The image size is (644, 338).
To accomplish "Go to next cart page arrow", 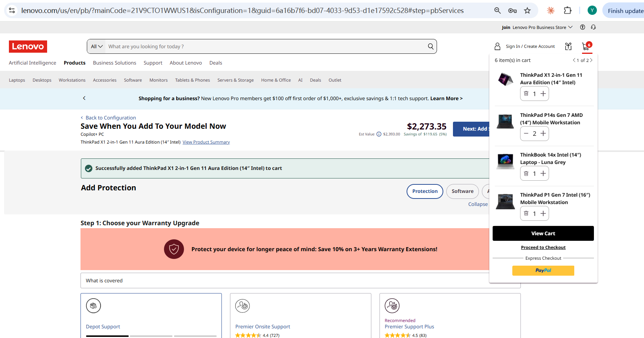I will (591, 60).
